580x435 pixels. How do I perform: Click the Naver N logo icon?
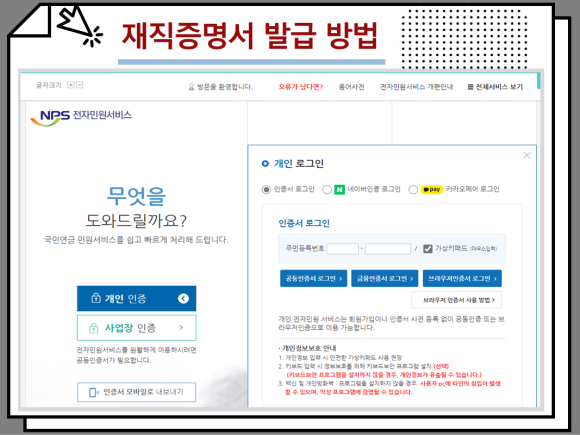point(339,190)
